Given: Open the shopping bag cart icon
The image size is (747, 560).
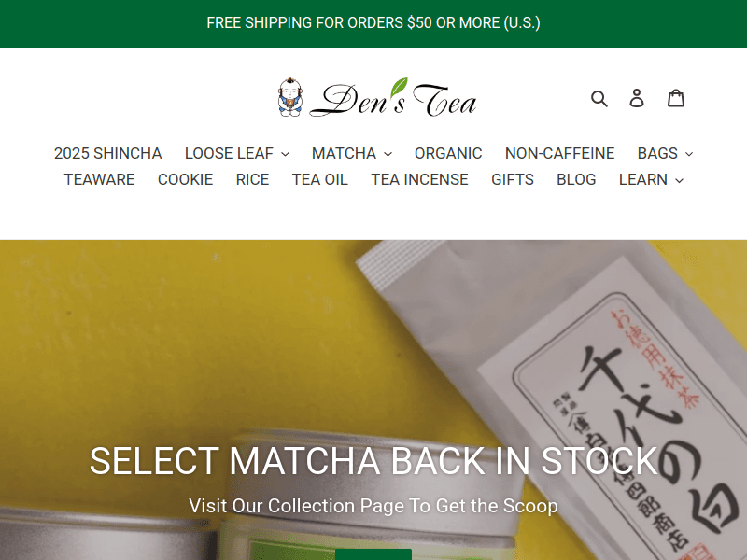Looking at the screenshot, I should click(675, 98).
